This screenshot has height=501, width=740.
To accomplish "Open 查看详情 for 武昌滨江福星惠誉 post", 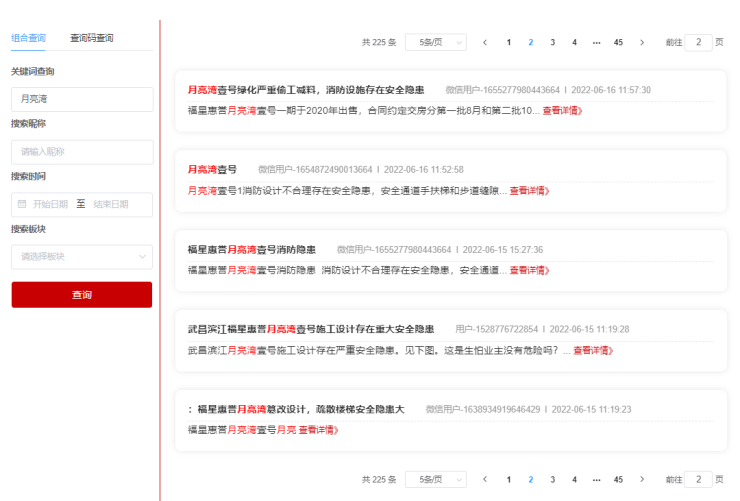I will 592,351.
